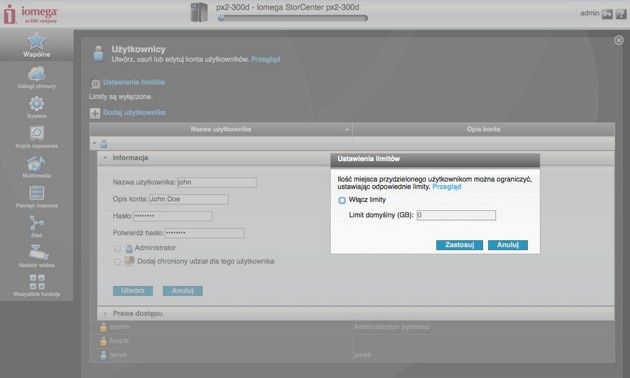This screenshot has height=378, width=630.
Task: Click the new user row icon
Action: pyautogui.click(x=104, y=144)
